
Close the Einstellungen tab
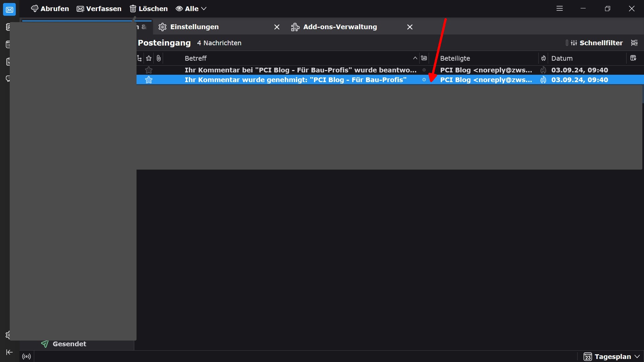pyautogui.click(x=277, y=27)
